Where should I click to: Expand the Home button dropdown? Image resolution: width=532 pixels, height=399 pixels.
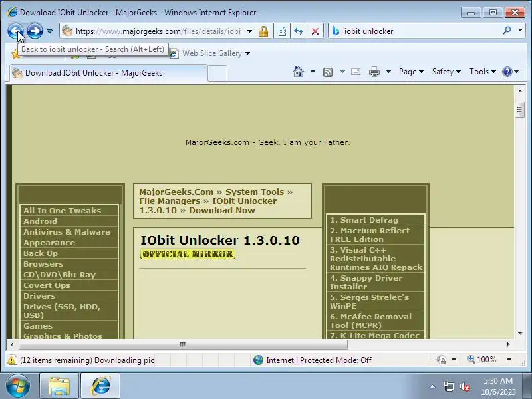[313, 72]
